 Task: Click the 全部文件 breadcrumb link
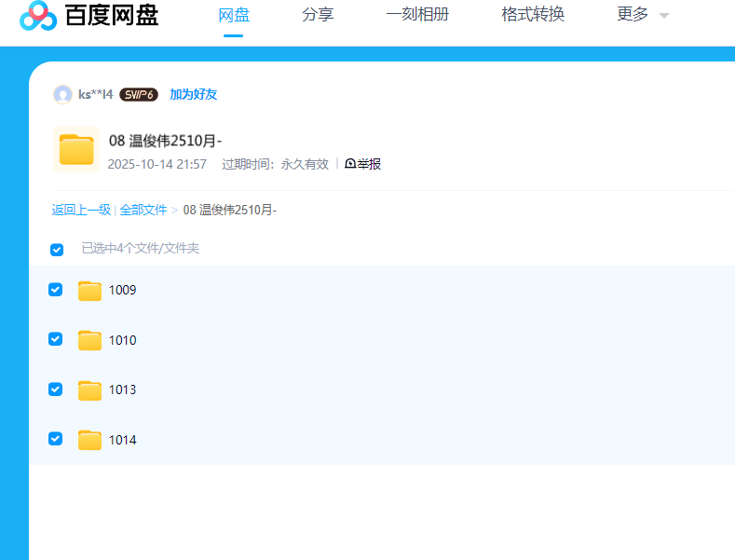click(143, 211)
